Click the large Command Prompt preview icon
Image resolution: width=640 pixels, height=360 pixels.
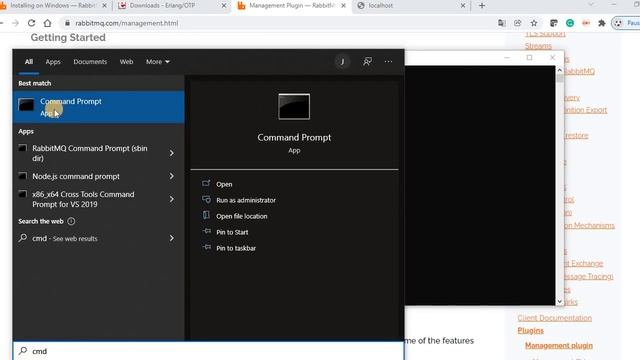[x=294, y=107]
